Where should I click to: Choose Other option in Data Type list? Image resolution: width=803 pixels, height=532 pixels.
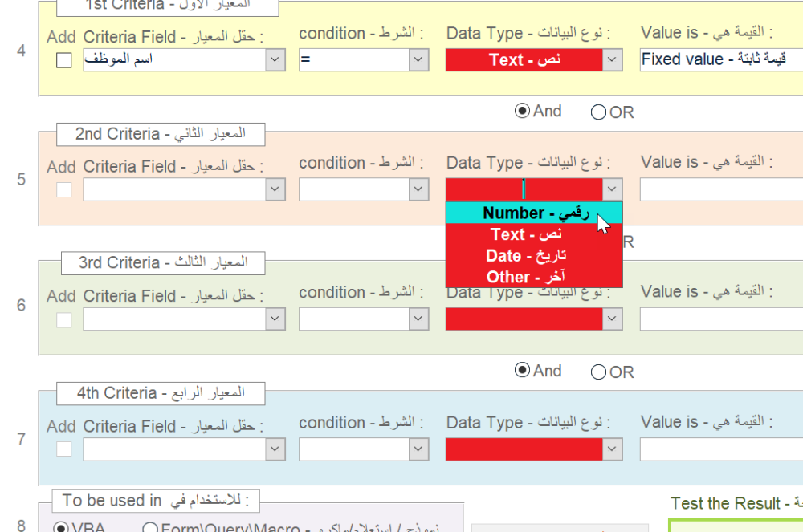[x=534, y=277]
